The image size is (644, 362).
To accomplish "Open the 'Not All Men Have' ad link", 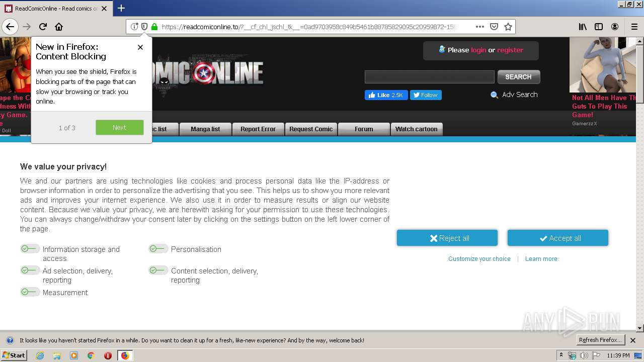I will click(603, 106).
